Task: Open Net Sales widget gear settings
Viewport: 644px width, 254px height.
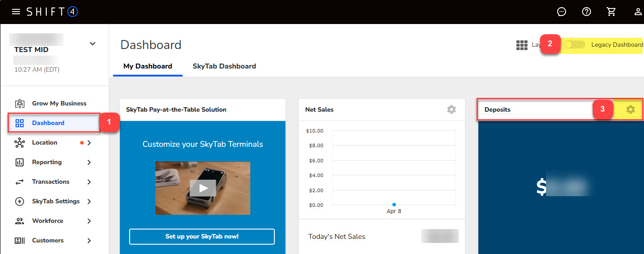Action: [x=452, y=109]
